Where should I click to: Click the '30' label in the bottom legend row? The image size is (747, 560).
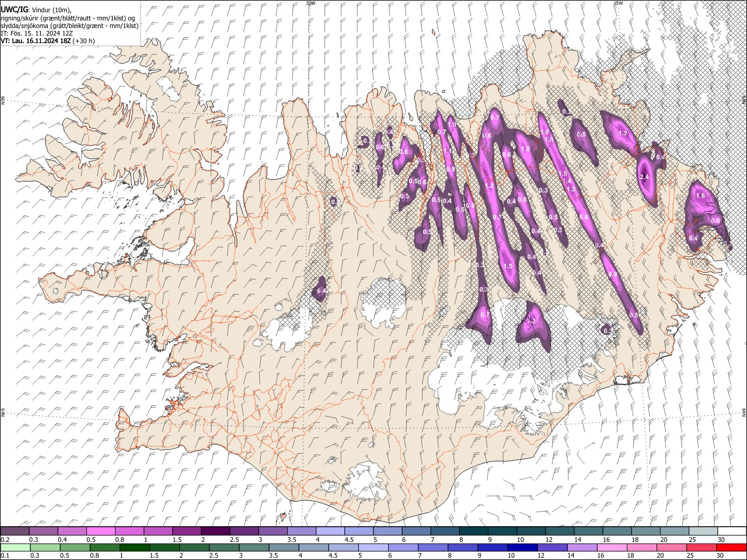point(720,556)
